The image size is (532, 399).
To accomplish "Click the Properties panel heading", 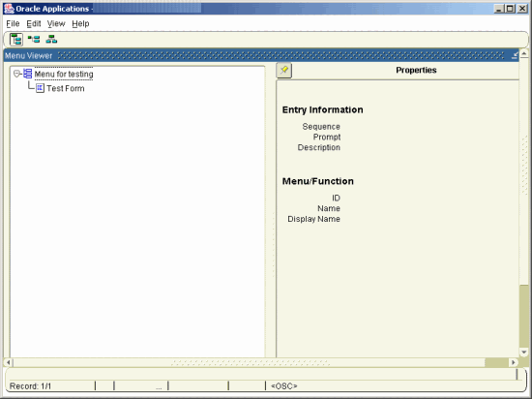I will 416,71.
